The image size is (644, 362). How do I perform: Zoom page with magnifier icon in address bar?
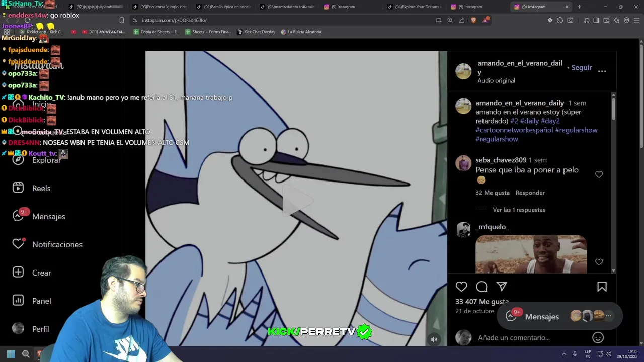[450, 20]
